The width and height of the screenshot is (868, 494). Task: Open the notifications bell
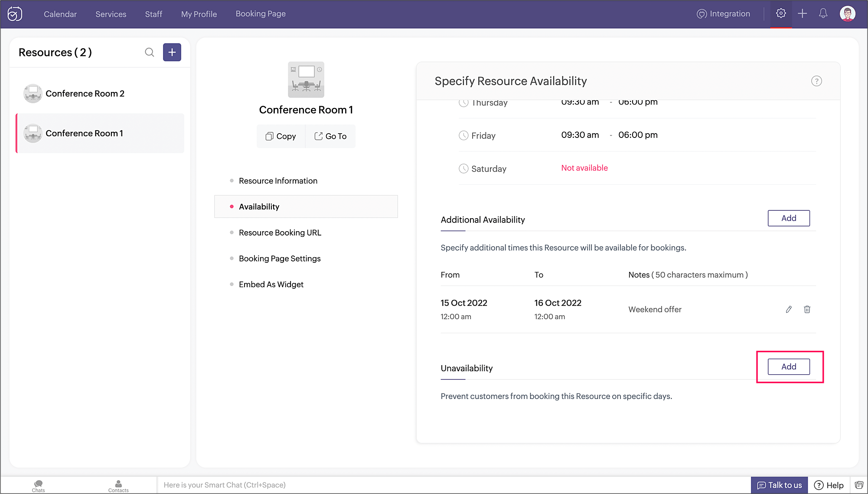point(823,13)
